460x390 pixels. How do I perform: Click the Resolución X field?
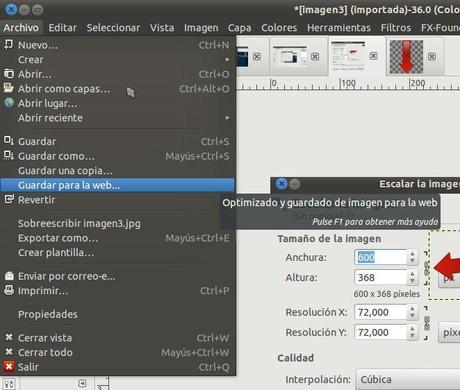pos(380,312)
